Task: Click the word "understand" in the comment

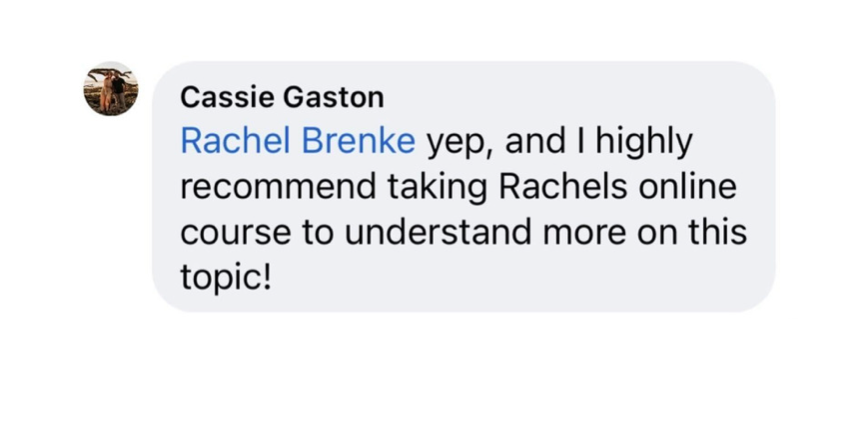Action: [430, 232]
